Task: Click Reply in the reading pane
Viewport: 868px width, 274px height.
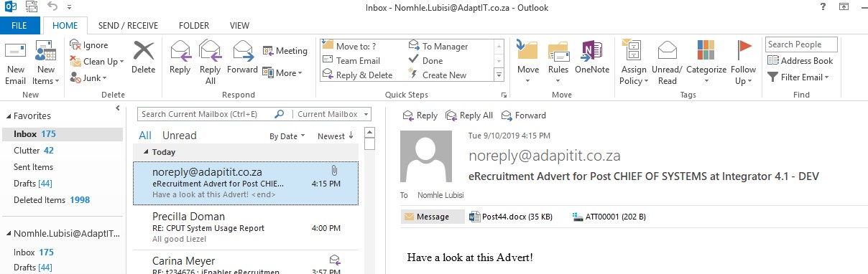Action: click(420, 115)
